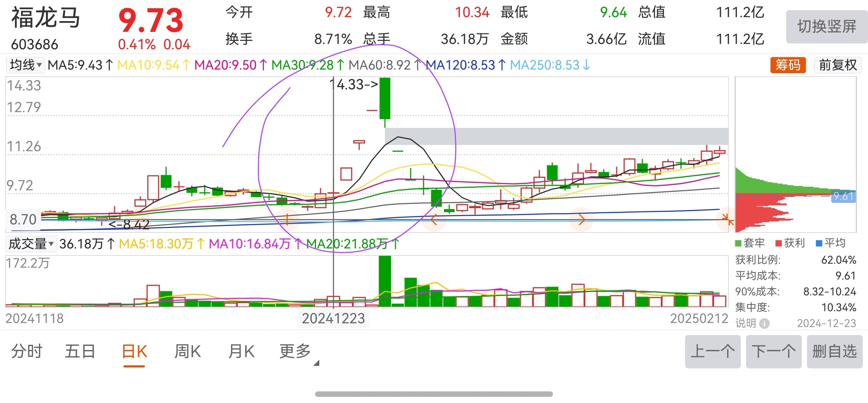Open the 均线 indicator dropdown
The height and width of the screenshot is (403, 868).
[25, 65]
